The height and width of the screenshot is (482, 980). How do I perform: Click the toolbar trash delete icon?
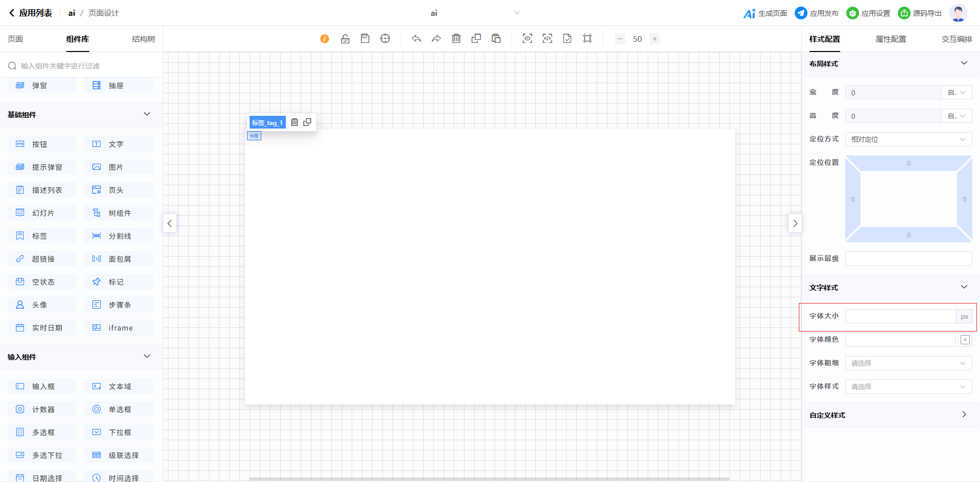click(456, 39)
